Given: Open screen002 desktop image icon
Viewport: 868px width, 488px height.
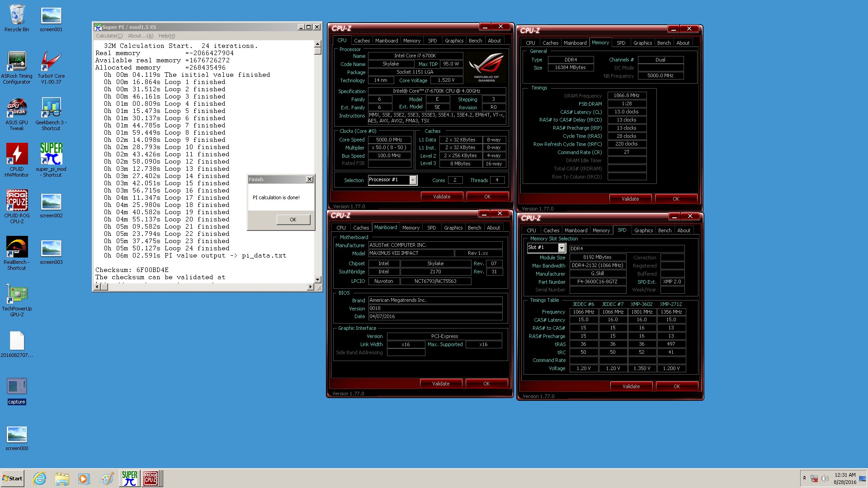Looking at the screenshot, I should point(51,205).
